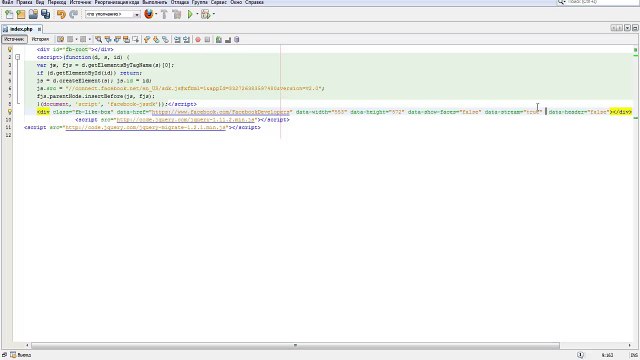Open the Окно menu
Viewport: 640px width, 360px height.
[236, 2]
